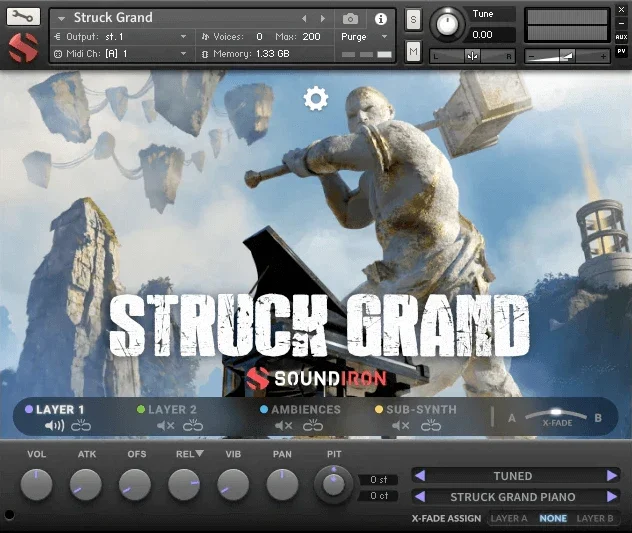Previous sound arrow beside Struck Grand Piano
The height and width of the screenshot is (533, 632).
click(420, 497)
